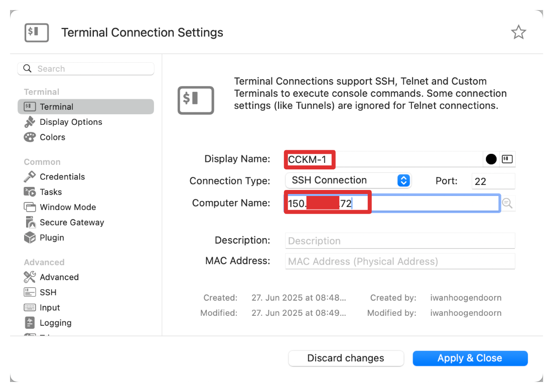This screenshot has width=553, height=392.
Task: Click the favorite star icon
Action: 518,33
